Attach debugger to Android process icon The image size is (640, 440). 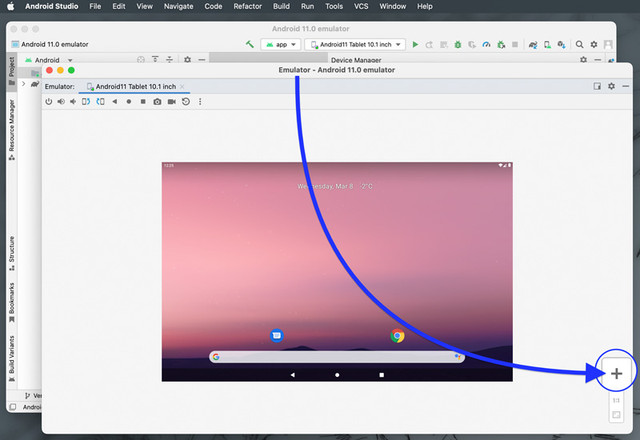click(x=501, y=44)
